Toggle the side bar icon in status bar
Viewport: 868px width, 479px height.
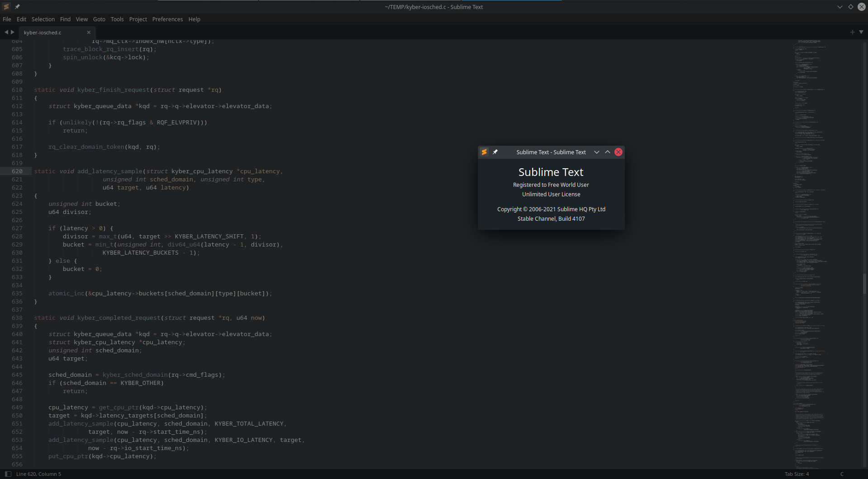(8, 474)
